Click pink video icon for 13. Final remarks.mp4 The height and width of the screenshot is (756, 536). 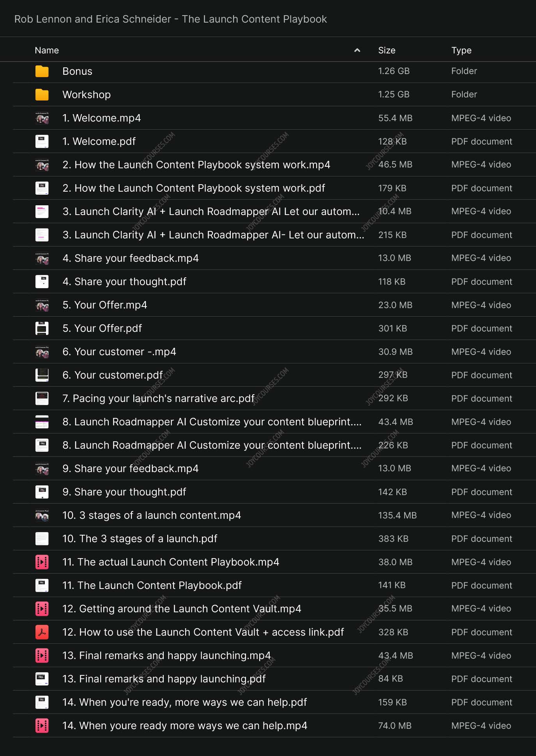pos(42,656)
